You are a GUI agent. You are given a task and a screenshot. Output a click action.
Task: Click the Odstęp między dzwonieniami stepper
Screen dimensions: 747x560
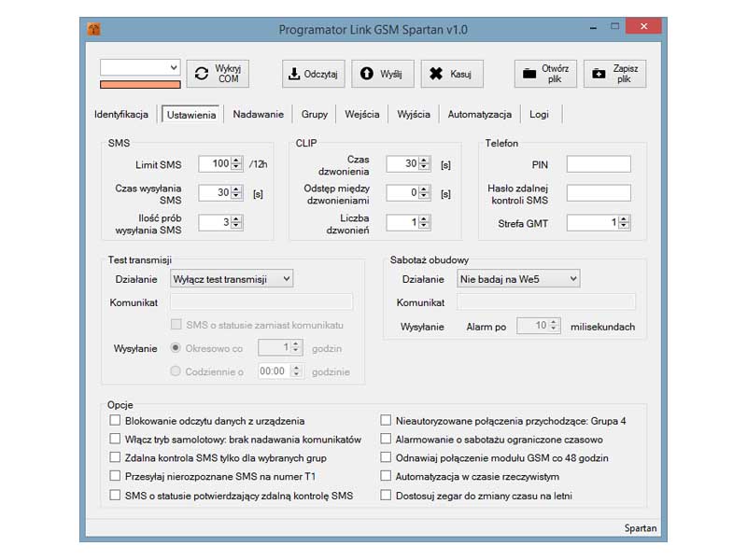424,193
